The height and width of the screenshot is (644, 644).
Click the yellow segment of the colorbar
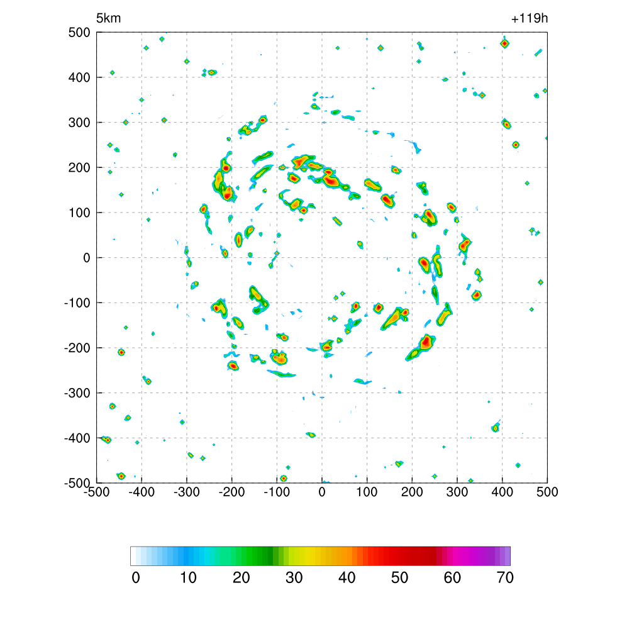click(x=306, y=556)
